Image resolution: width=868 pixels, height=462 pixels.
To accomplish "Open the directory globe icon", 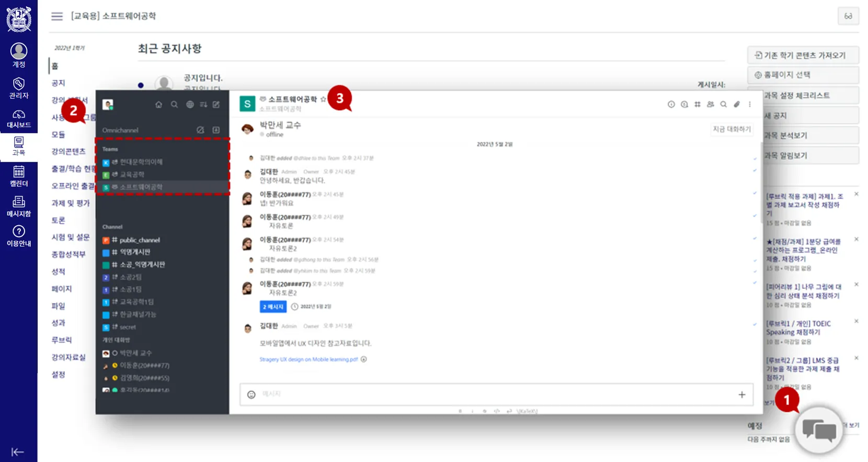I will click(x=190, y=105).
